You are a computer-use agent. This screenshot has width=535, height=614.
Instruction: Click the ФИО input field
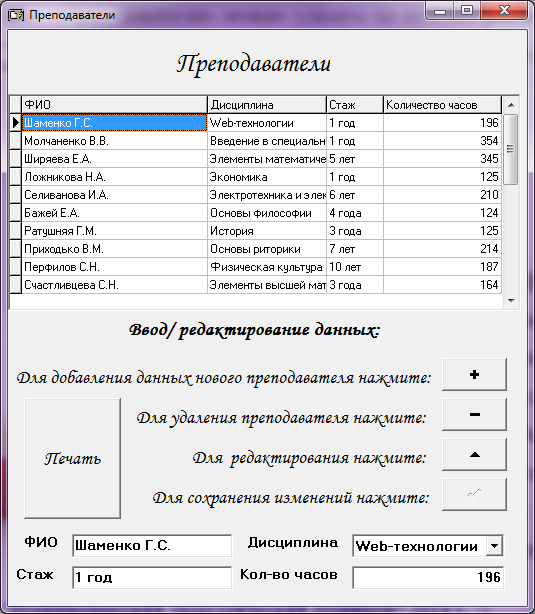[x=152, y=545]
